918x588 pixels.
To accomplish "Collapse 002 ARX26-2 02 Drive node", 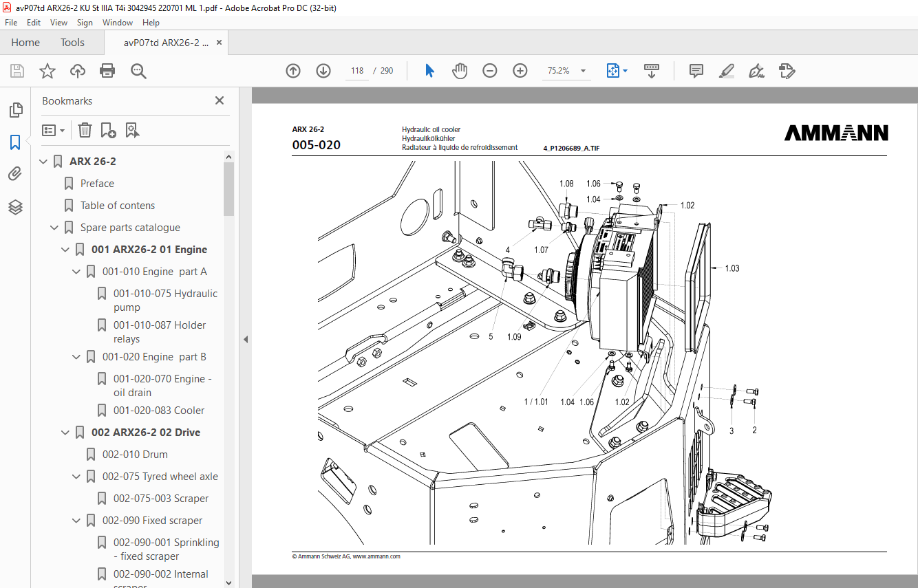I will click(x=66, y=433).
